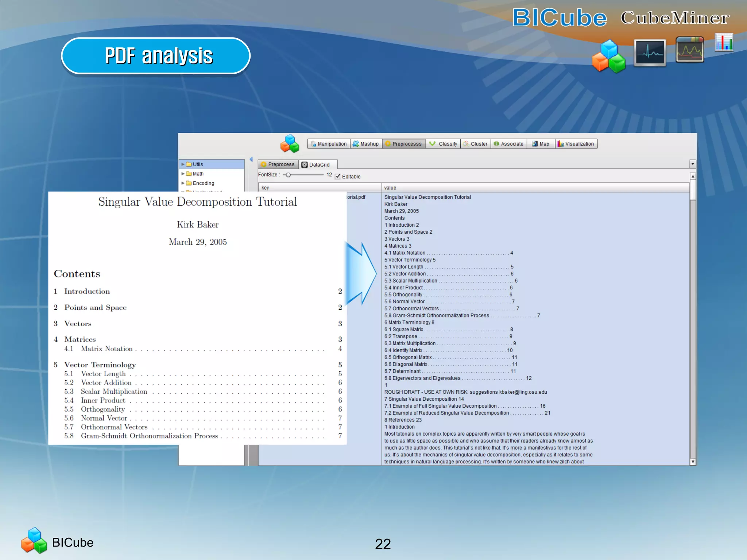Click the Utils folder icon
This screenshot has height=560, width=747.
(189, 164)
